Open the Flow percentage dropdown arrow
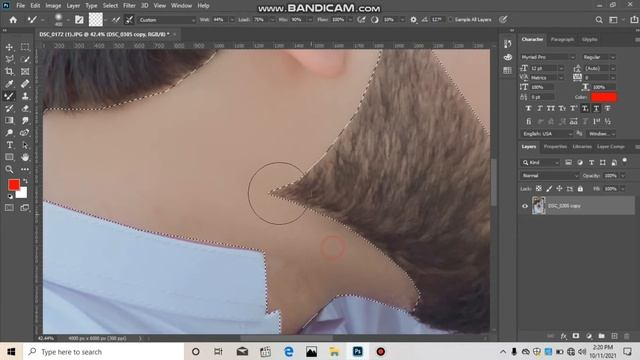 point(350,20)
